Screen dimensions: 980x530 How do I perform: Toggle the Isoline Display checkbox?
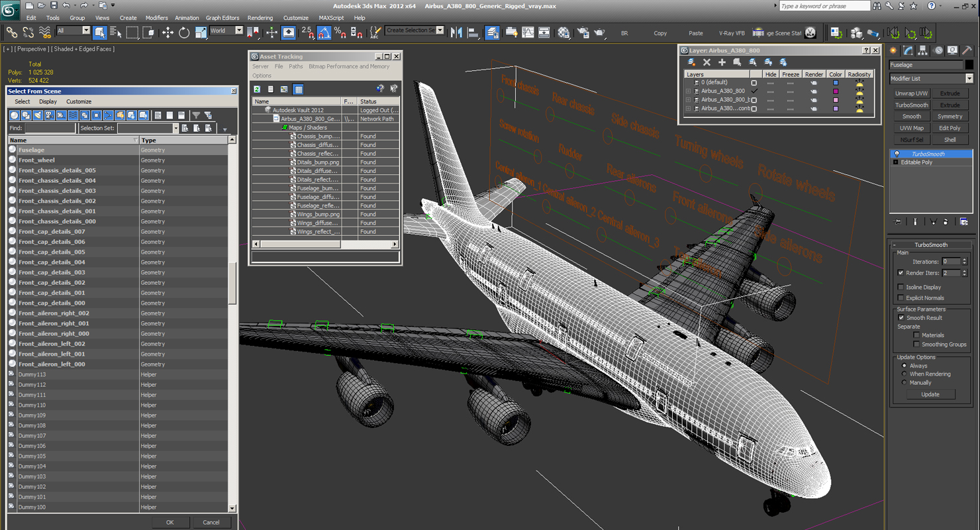tap(901, 288)
